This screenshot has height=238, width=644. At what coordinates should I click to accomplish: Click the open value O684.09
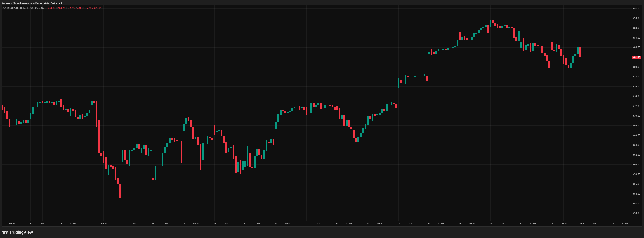click(x=51, y=8)
